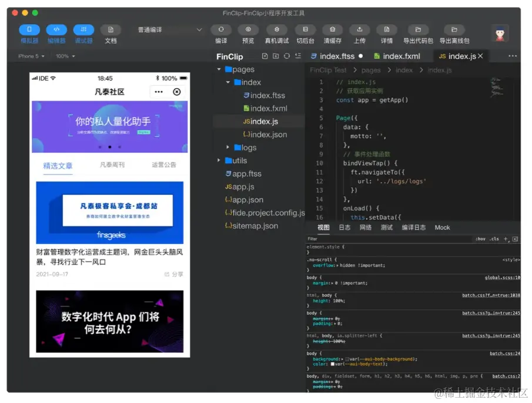Viewport: 532px width, 403px height.
Task: Click the styles Filter input field
Action: click(389, 239)
